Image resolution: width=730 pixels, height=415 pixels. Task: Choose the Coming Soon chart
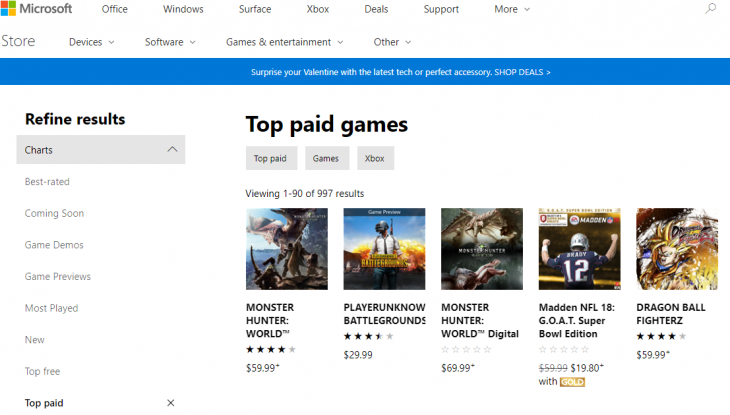54,213
